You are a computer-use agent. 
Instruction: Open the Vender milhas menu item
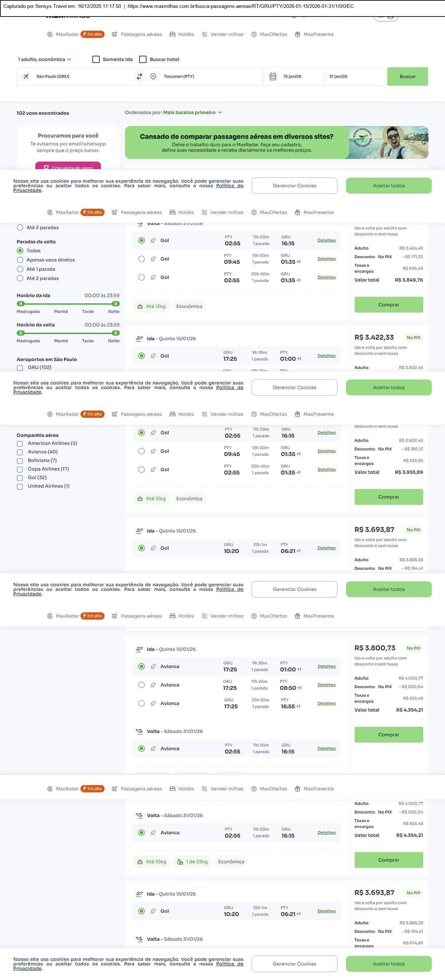tap(222, 34)
